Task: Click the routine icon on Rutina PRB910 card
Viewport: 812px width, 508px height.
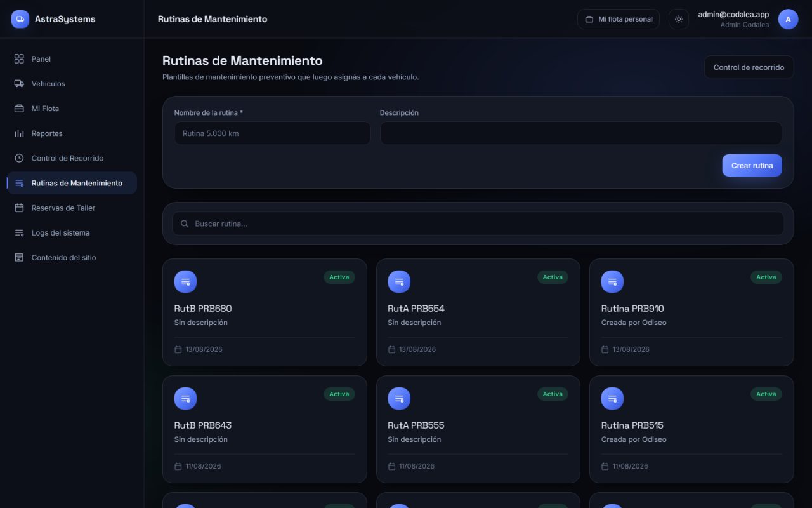Action: coord(612,281)
